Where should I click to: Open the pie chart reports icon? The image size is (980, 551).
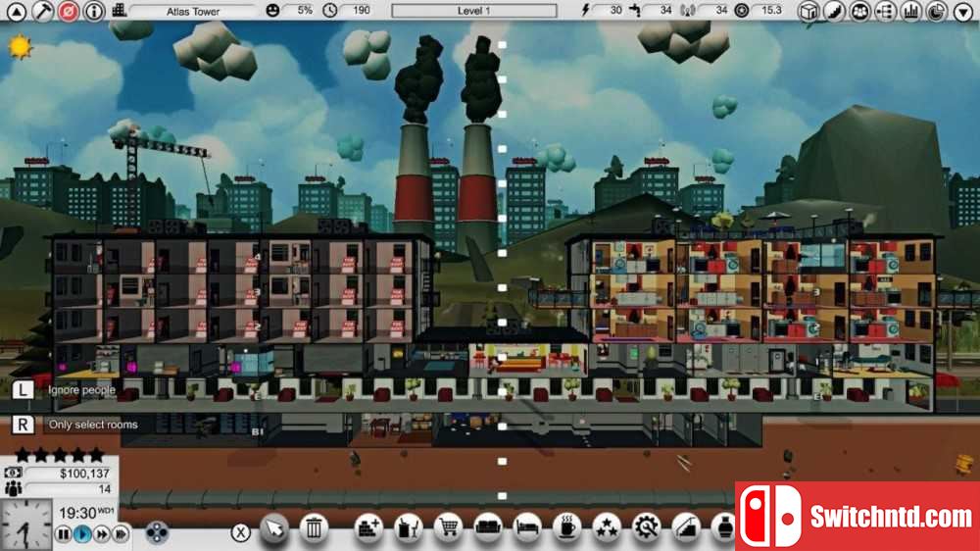tap(937, 11)
